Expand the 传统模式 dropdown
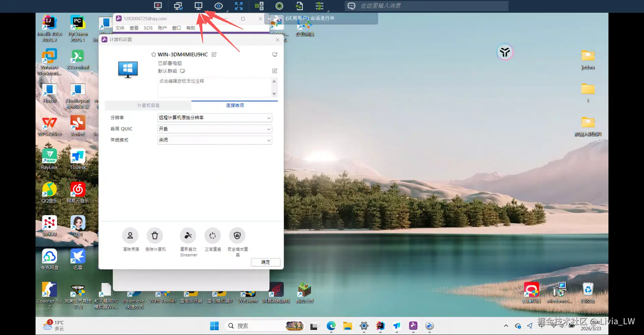Viewport: 644px width, 335px height. (215, 140)
